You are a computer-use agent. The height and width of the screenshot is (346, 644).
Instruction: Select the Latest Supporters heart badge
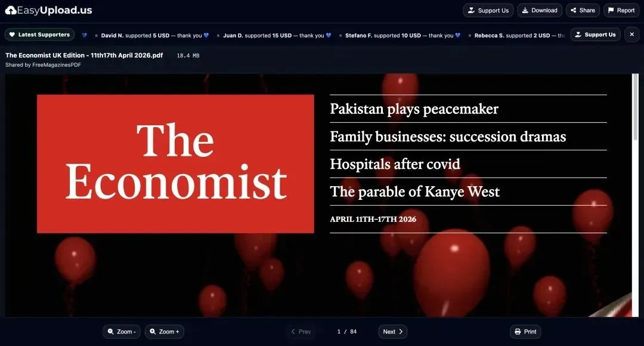point(39,35)
